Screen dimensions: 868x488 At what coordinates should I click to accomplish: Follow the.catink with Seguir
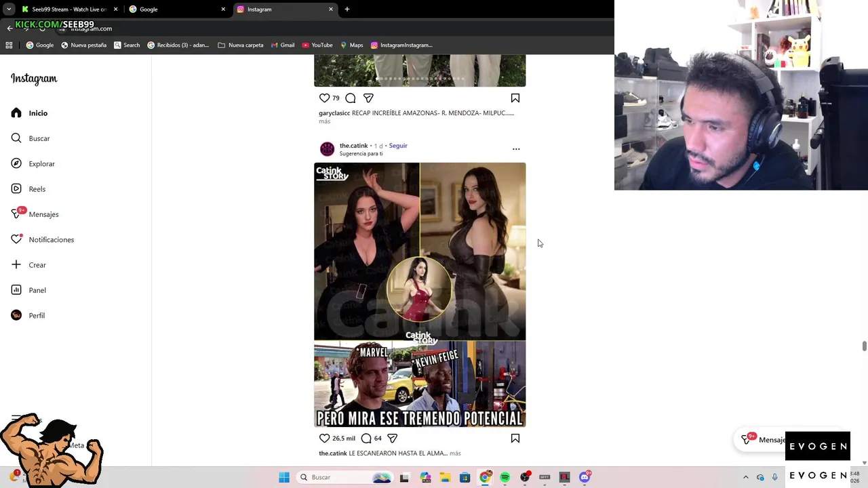click(x=398, y=146)
